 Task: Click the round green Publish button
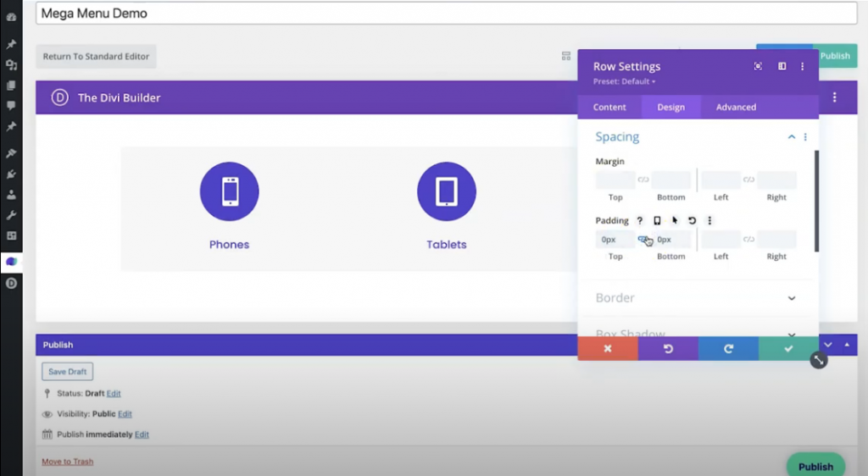[815, 467]
